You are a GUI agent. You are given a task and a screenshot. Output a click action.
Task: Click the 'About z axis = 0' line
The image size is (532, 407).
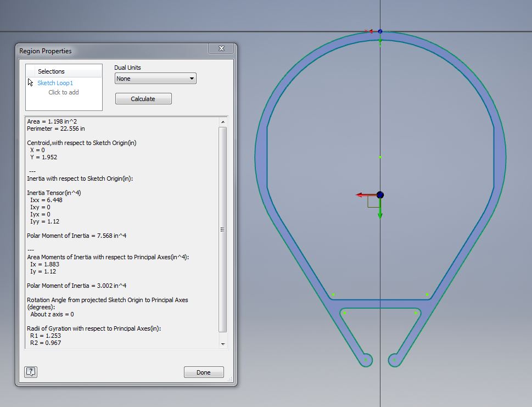[52, 314]
